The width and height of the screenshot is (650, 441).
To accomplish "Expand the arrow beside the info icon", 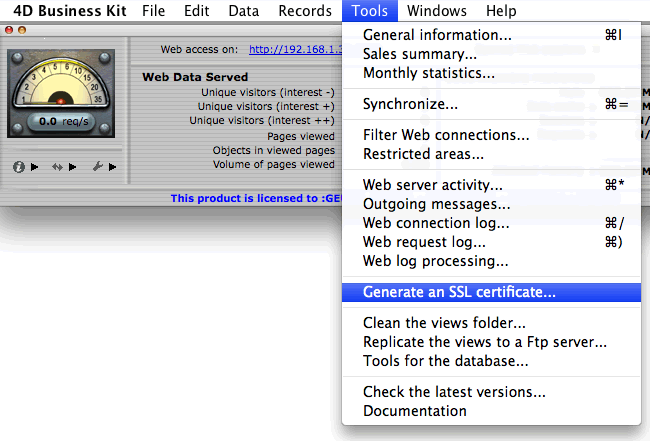I will pyautogui.click(x=35, y=167).
